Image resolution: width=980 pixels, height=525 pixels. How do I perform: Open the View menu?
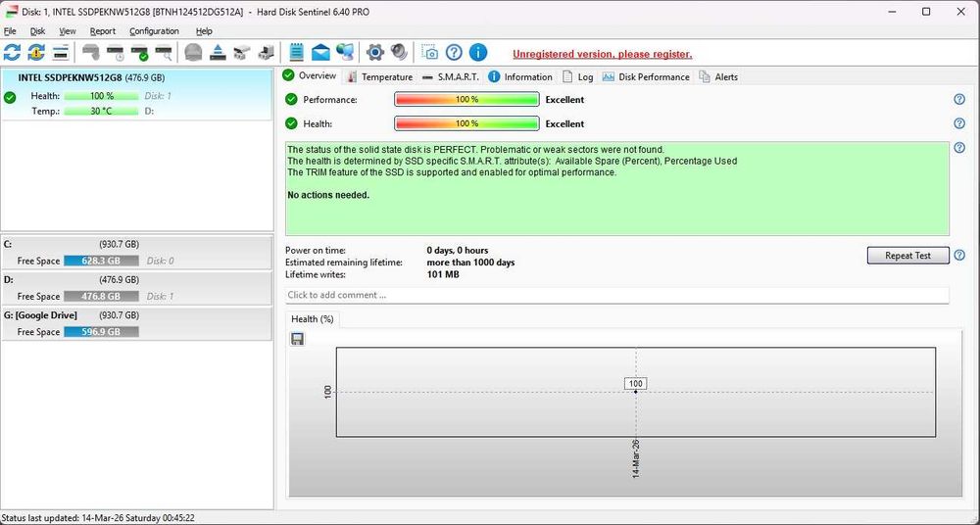(x=68, y=31)
